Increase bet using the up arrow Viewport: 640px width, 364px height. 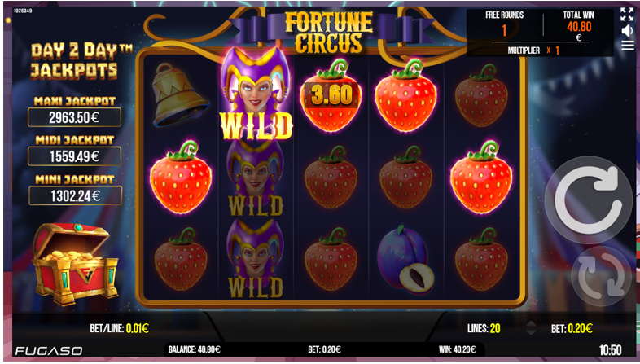pyautogui.click(x=531, y=324)
